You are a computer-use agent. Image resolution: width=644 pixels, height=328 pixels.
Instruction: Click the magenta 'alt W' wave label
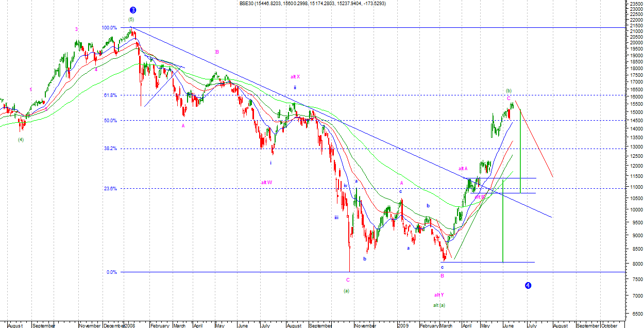(266, 183)
